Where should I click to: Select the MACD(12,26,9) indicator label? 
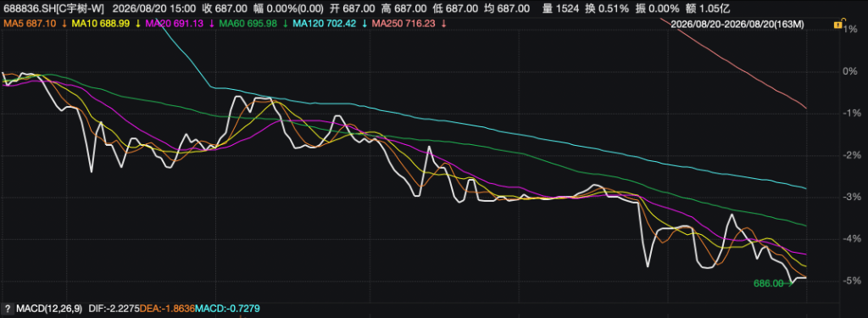click(x=48, y=308)
